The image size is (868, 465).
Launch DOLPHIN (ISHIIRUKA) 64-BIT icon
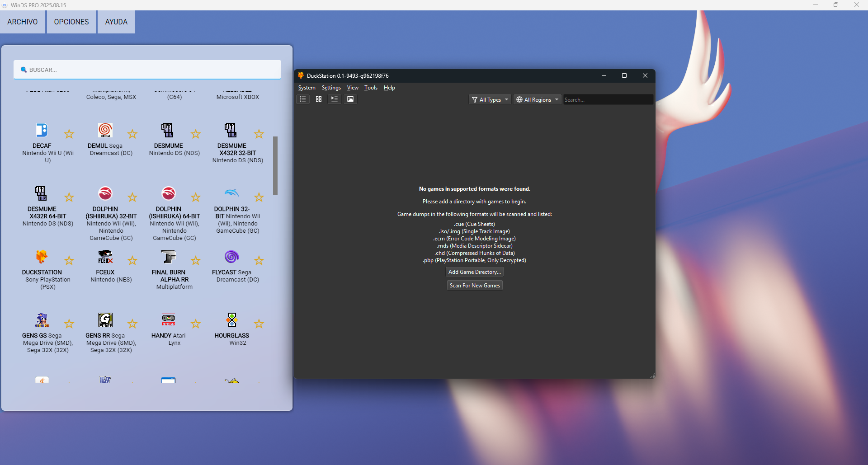168,193
